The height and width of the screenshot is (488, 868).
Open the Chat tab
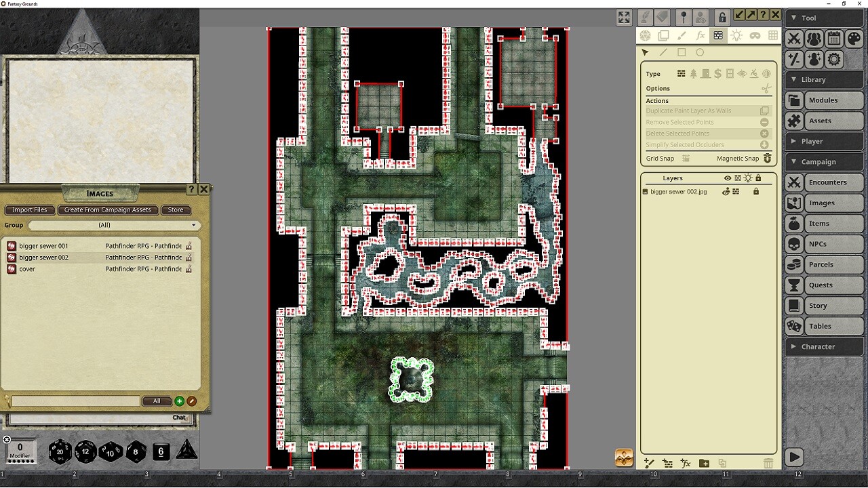tap(179, 418)
